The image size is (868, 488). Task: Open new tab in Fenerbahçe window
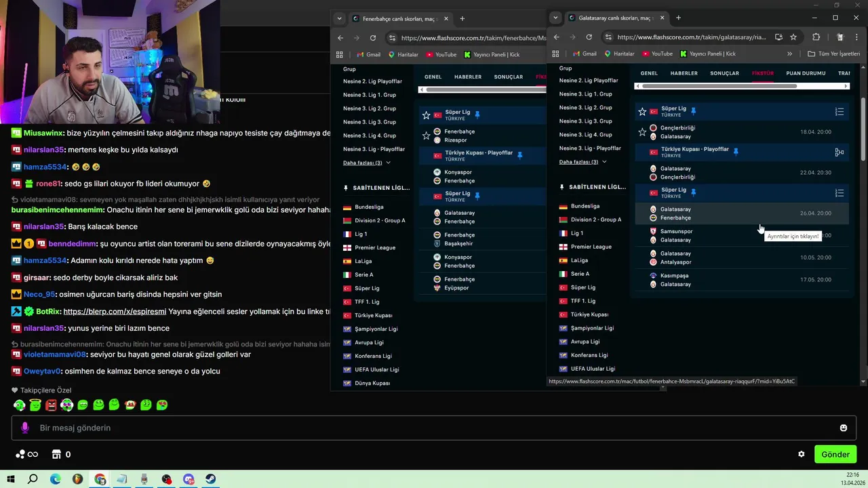(462, 18)
